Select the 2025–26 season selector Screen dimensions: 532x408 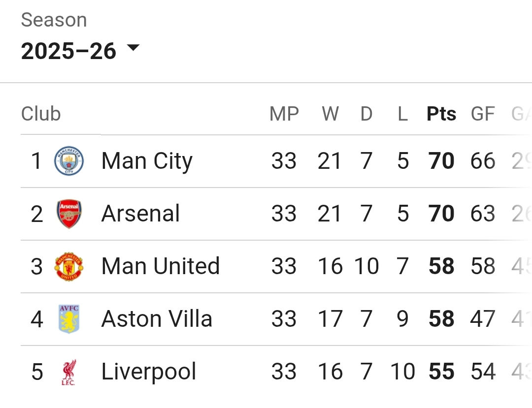[x=69, y=51]
